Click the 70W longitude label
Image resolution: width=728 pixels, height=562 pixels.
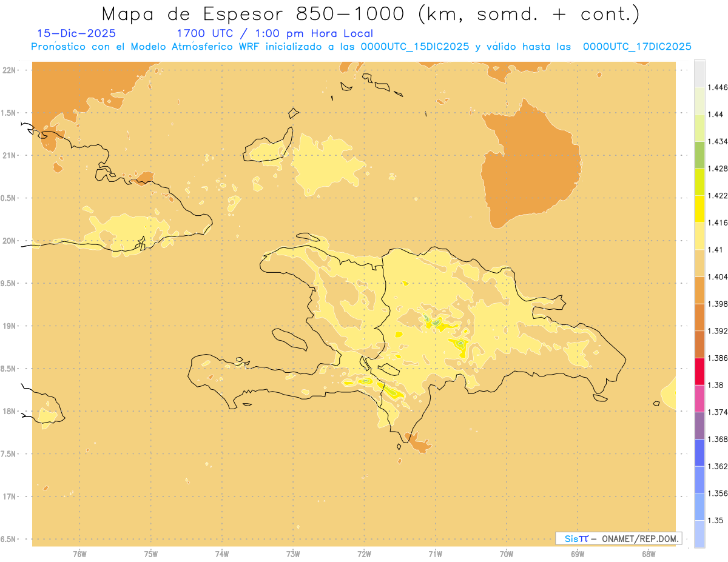click(x=506, y=554)
